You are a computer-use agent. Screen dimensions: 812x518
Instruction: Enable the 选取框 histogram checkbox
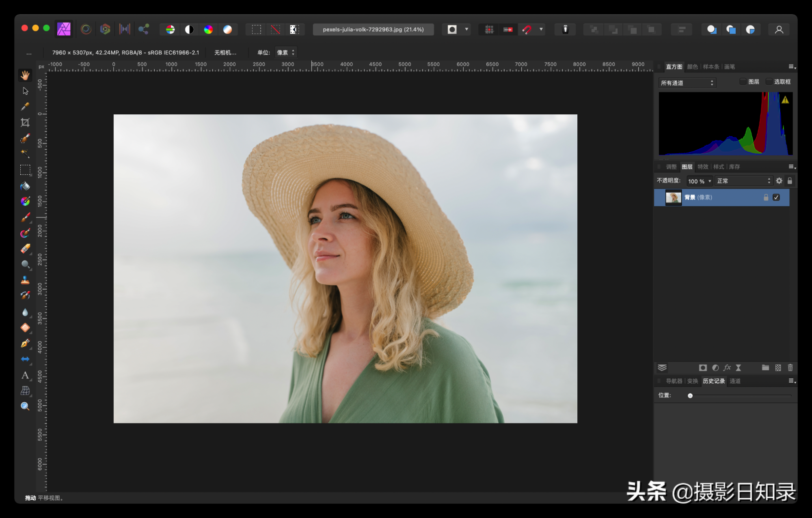769,82
